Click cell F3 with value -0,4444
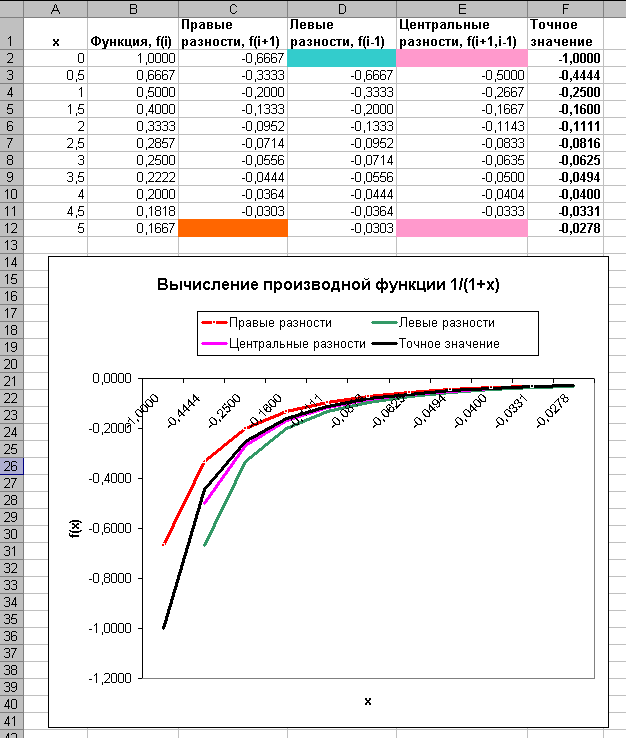This screenshot has height=738, width=626. click(565, 75)
